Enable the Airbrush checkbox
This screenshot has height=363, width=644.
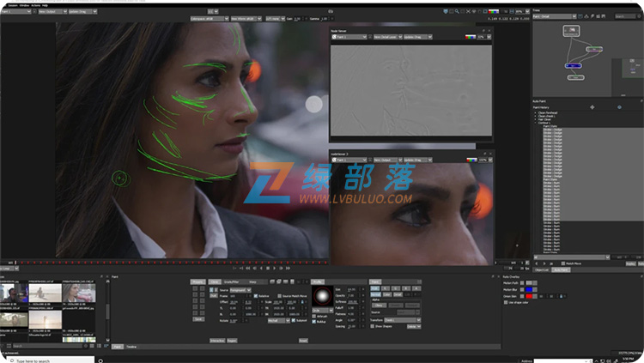pos(314,316)
